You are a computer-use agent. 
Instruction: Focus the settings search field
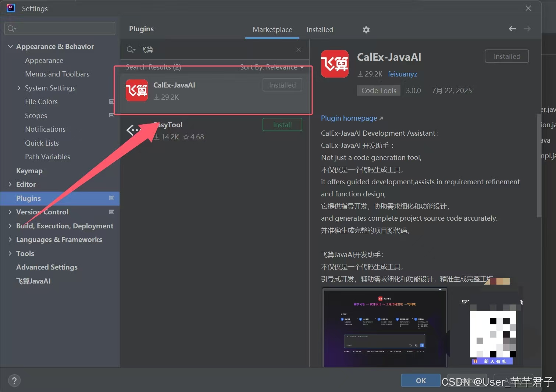click(x=60, y=29)
